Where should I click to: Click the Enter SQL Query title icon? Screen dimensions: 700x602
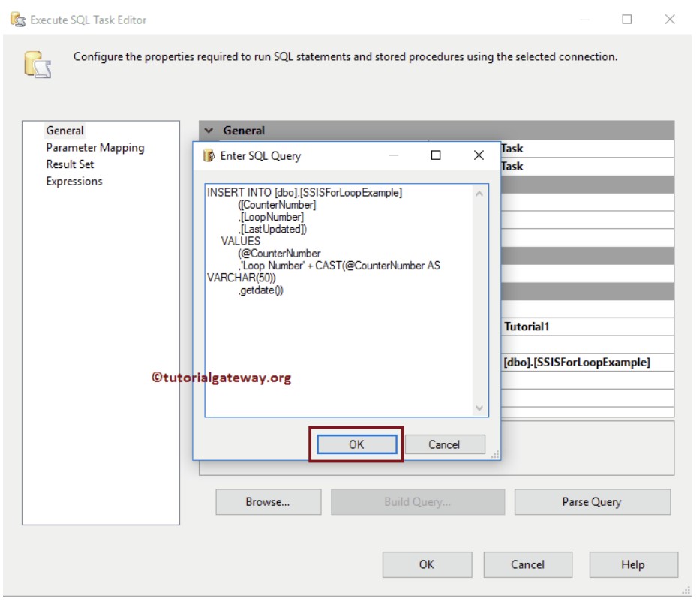tap(209, 155)
